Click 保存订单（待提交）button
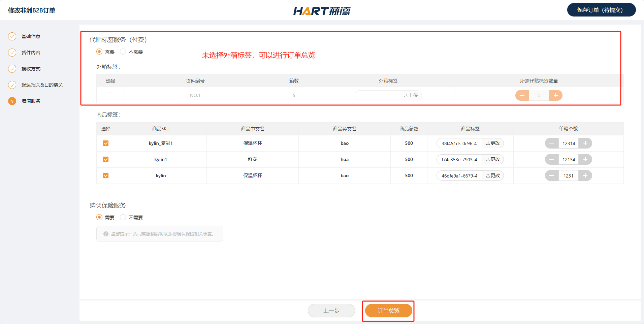 [x=601, y=10]
